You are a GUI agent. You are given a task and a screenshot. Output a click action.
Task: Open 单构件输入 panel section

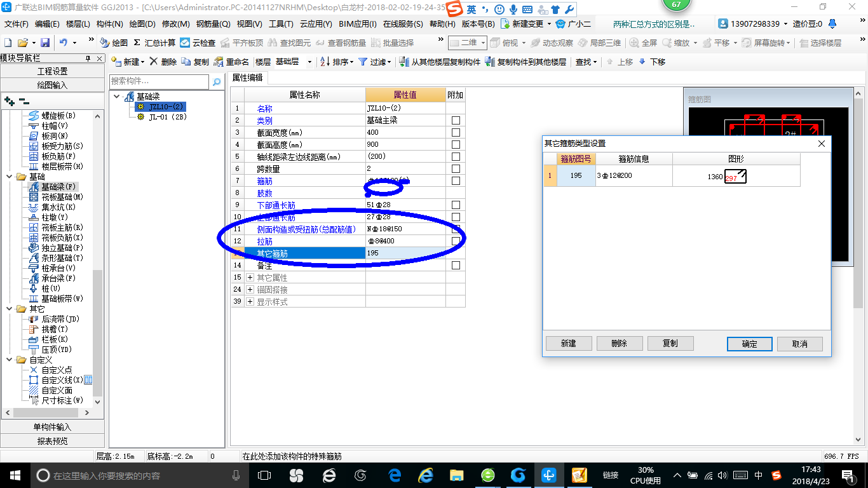(x=52, y=427)
